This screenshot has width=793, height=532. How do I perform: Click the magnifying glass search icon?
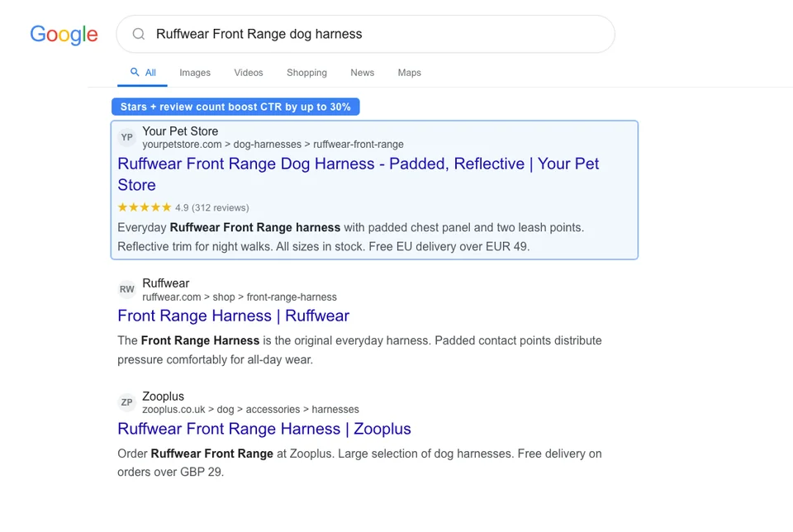(138, 34)
